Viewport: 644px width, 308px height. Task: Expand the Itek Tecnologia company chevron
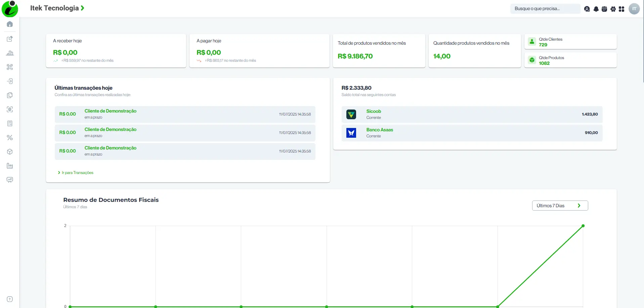point(83,8)
